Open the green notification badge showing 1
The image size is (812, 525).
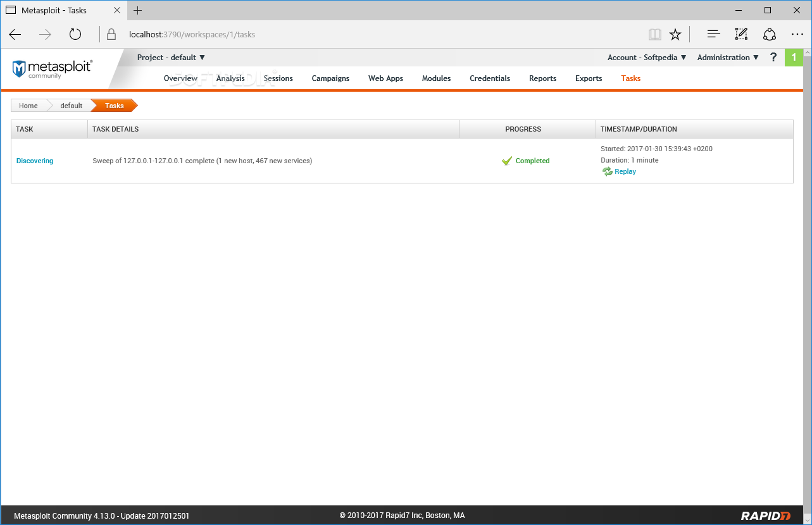pos(794,58)
